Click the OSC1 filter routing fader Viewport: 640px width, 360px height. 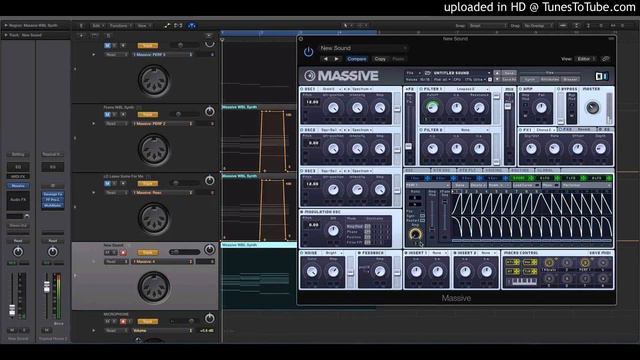(397, 109)
